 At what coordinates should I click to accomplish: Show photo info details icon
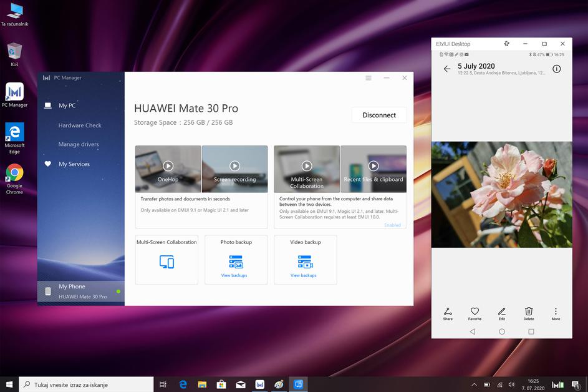point(557,69)
